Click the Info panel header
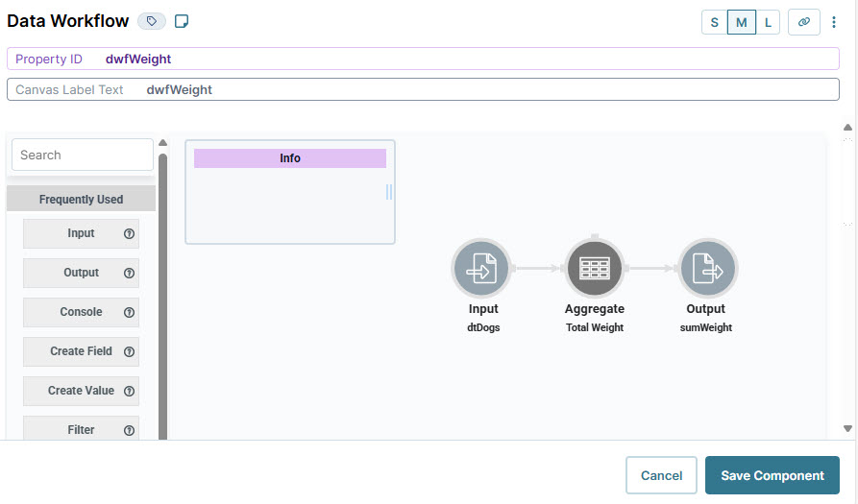This screenshot has width=858, height=504. coord(290,158)
